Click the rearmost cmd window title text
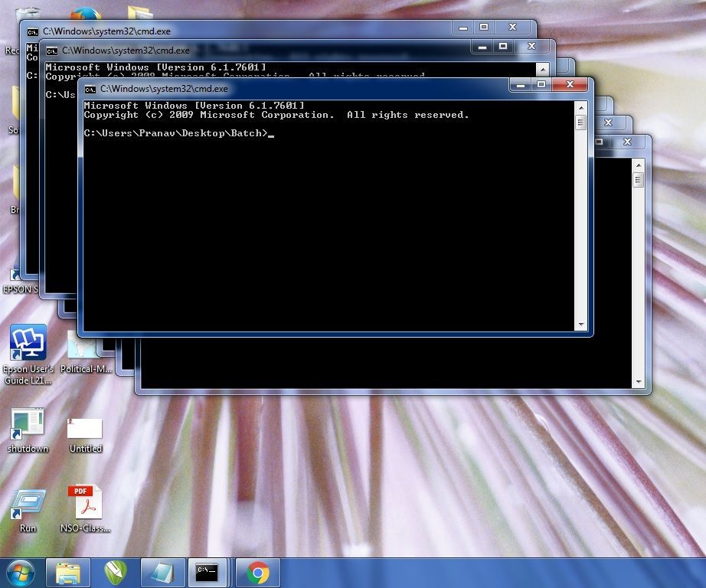The image size is (706, 588). point(106,31)
